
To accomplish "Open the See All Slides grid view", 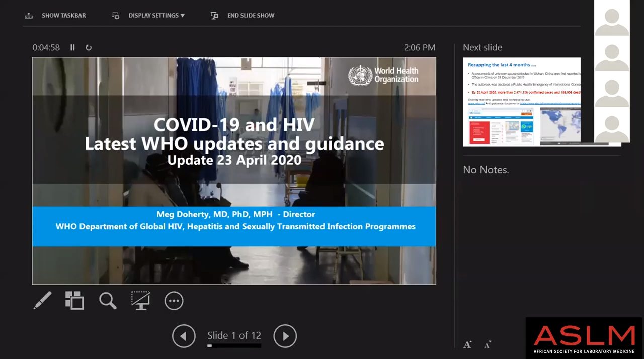I will click(x=74, y=301).
